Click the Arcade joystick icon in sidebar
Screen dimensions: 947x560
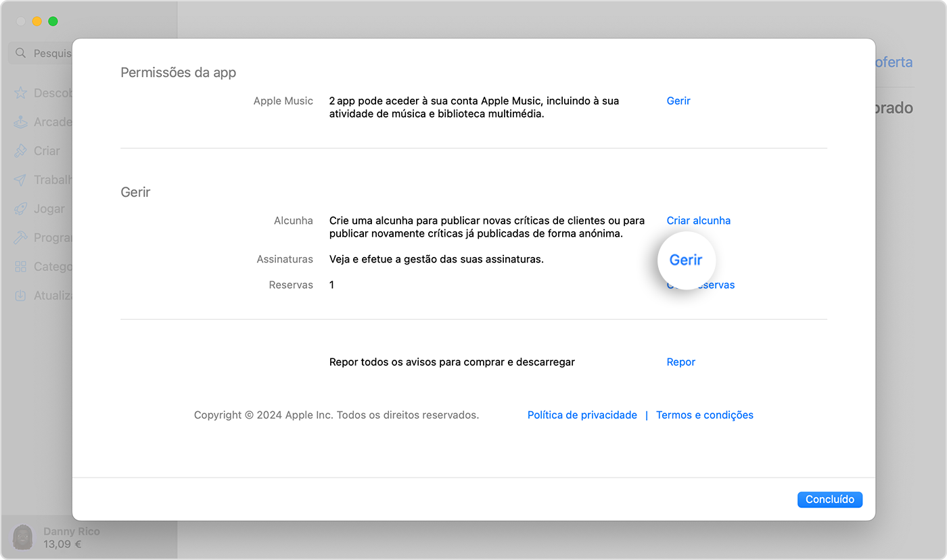click(21, 122)
